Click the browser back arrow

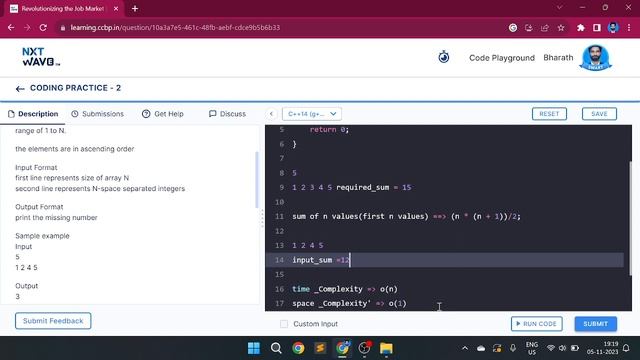[11, 28]
